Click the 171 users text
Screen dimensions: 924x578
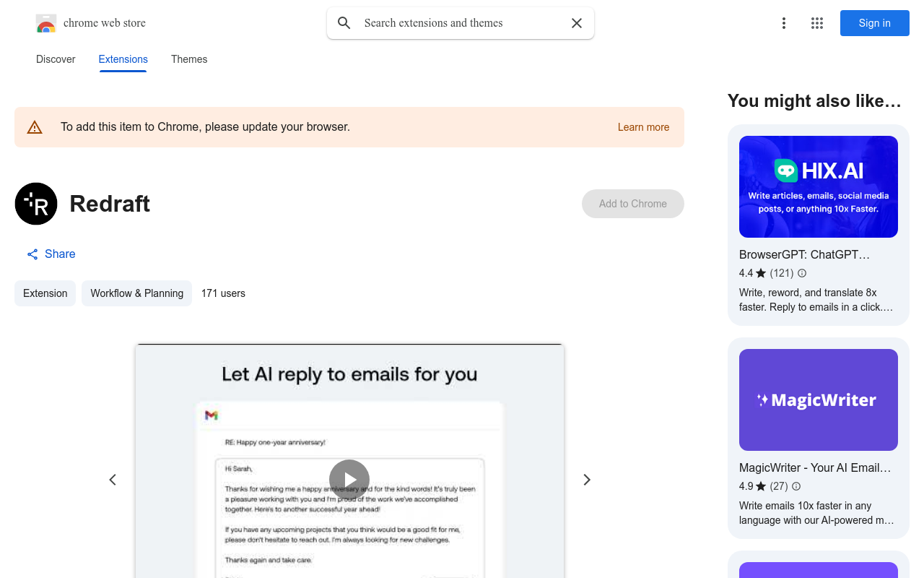223,293
